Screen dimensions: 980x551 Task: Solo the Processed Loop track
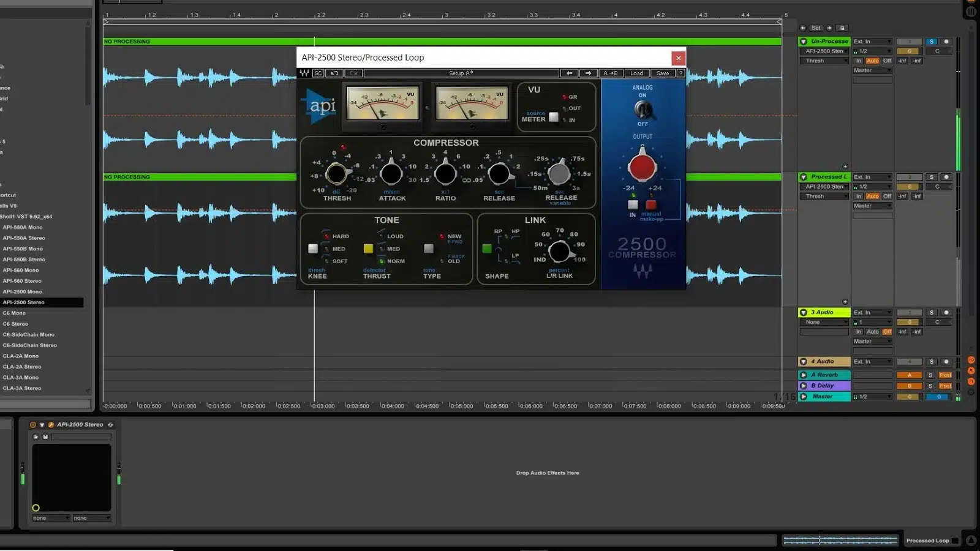pyautogui.click(x=932, y=177)
